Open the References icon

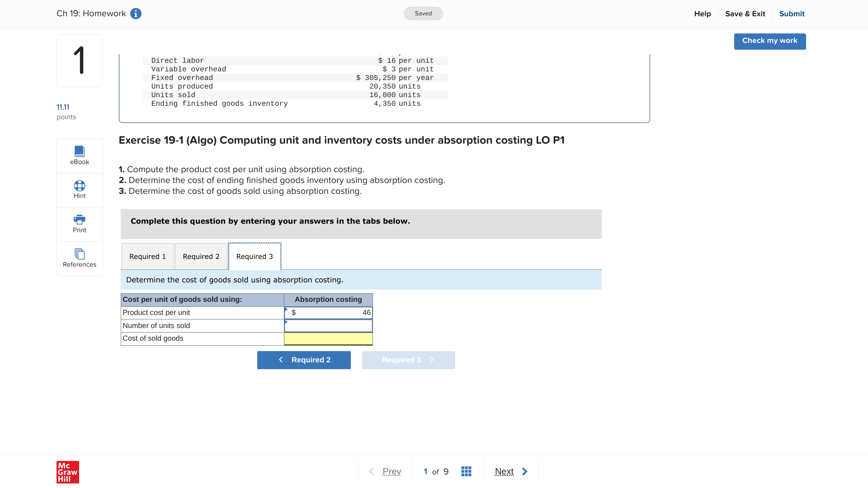click(x=80, y=258)
